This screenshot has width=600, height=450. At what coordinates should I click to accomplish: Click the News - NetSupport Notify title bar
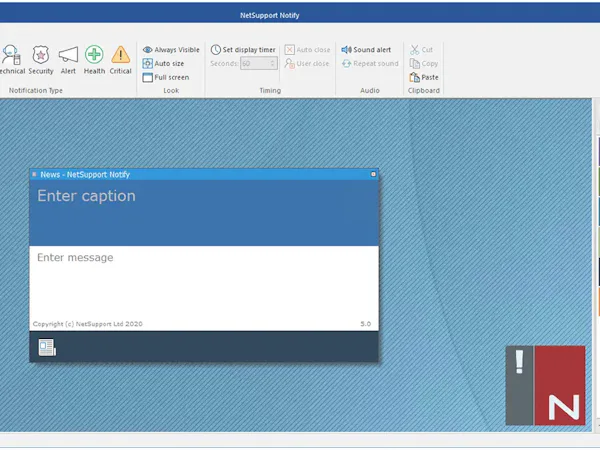pyautogui.click(x=204, y=174)
